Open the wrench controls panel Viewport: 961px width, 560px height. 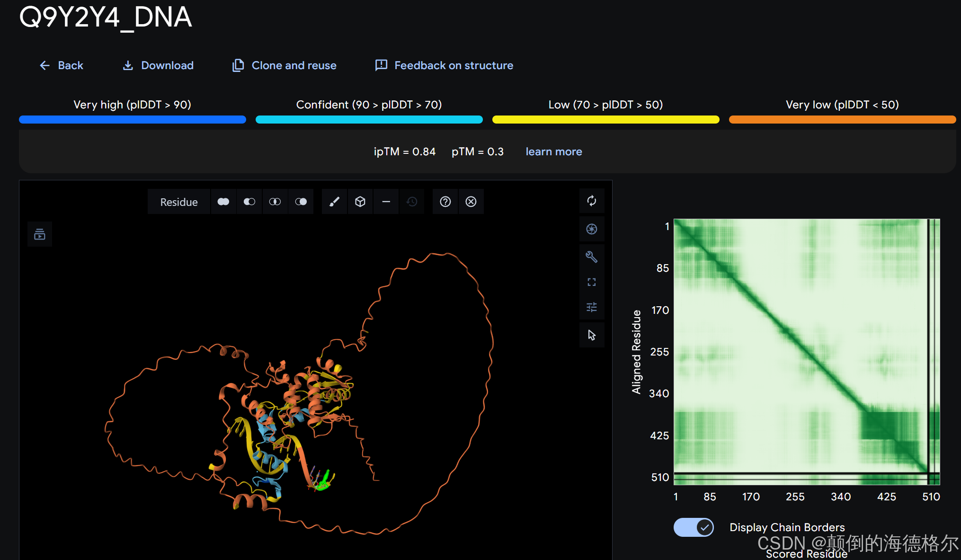592,257
